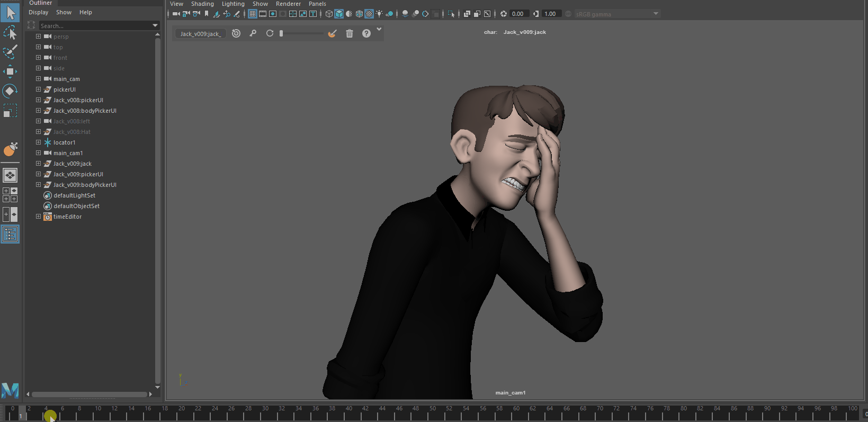
Task: Open the Outliner Help menu
Action: tap(86, 12)
